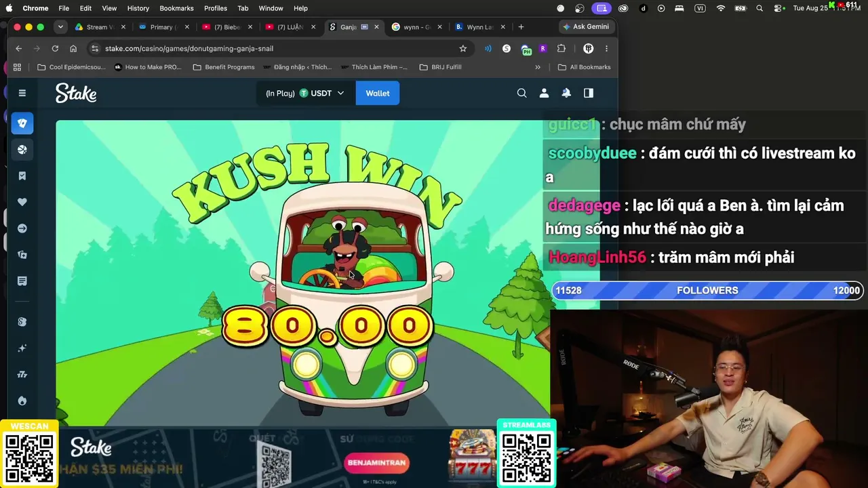Open the Creative Cloud menu bar icon
Image resolution: width=868 pixels, height=488 pixels.
[623, 8]
